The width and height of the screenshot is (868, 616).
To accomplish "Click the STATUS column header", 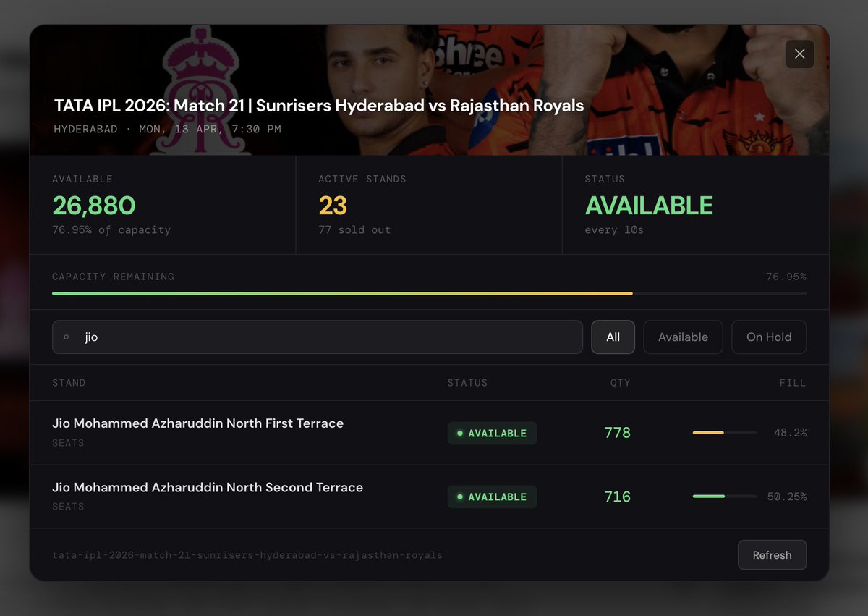I will 467,383.
